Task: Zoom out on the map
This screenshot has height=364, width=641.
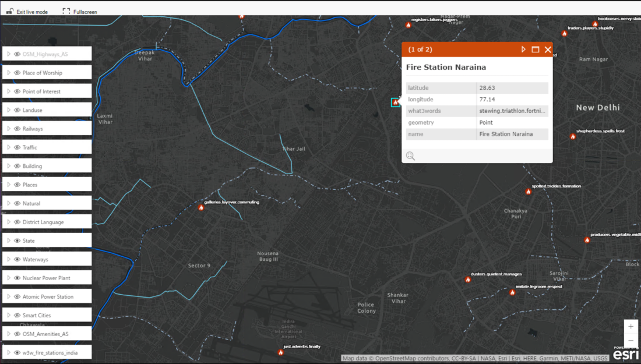Action: tap(631, 340)
